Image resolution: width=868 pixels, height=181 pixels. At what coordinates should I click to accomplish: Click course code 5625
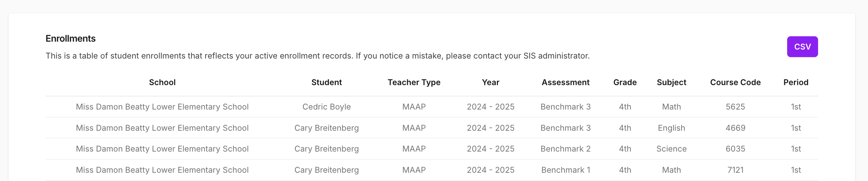[x=735, y=107]
